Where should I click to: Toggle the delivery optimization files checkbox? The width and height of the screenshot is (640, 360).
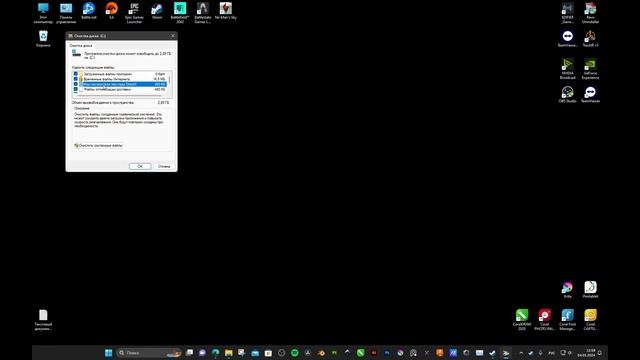click(x=76, y=89)
